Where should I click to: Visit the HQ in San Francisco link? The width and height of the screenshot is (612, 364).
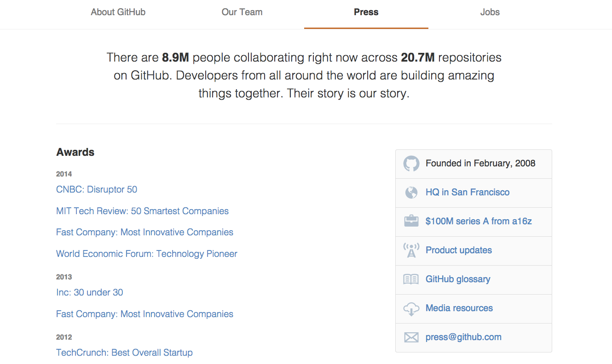(468, 192)
